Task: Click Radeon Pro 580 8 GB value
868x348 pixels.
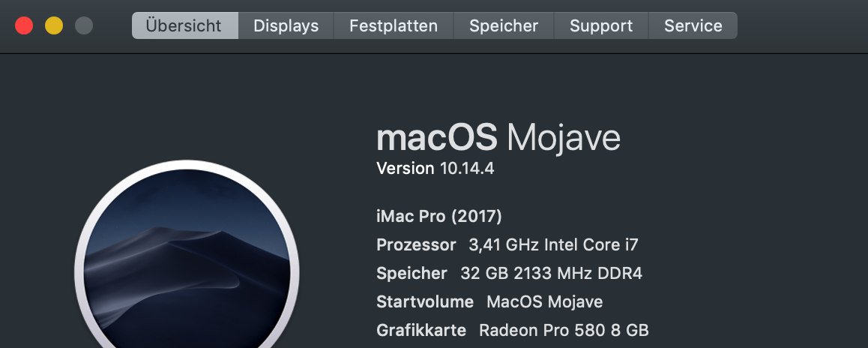Action: point(564,331)
